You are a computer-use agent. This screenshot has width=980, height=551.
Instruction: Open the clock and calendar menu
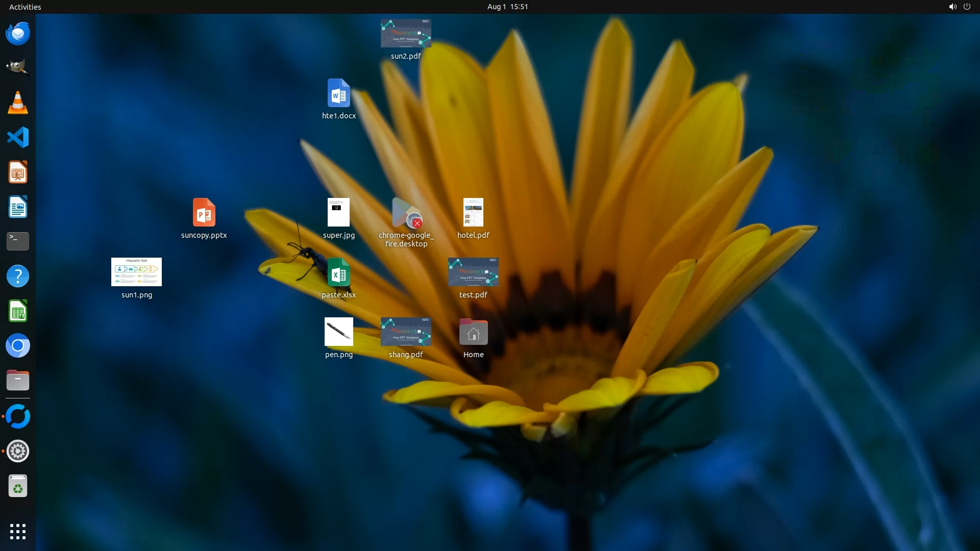coord(507,7)
